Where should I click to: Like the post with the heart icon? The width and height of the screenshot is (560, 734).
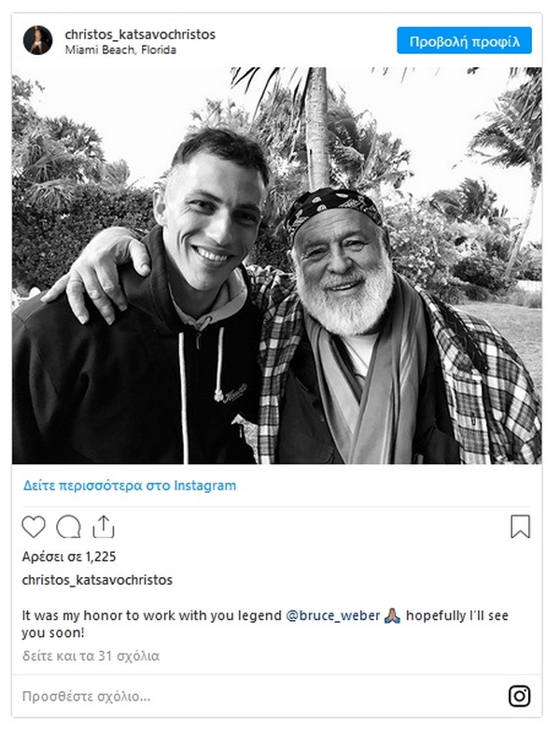pyautogui.click(x=34, y=527)
